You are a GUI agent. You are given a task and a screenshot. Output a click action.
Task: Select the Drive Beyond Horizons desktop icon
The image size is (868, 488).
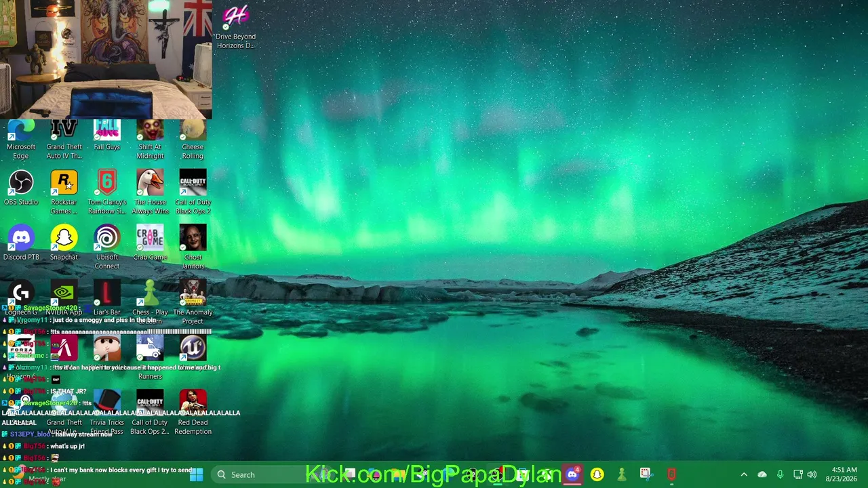pyautogui.click(x=235, y=27)
